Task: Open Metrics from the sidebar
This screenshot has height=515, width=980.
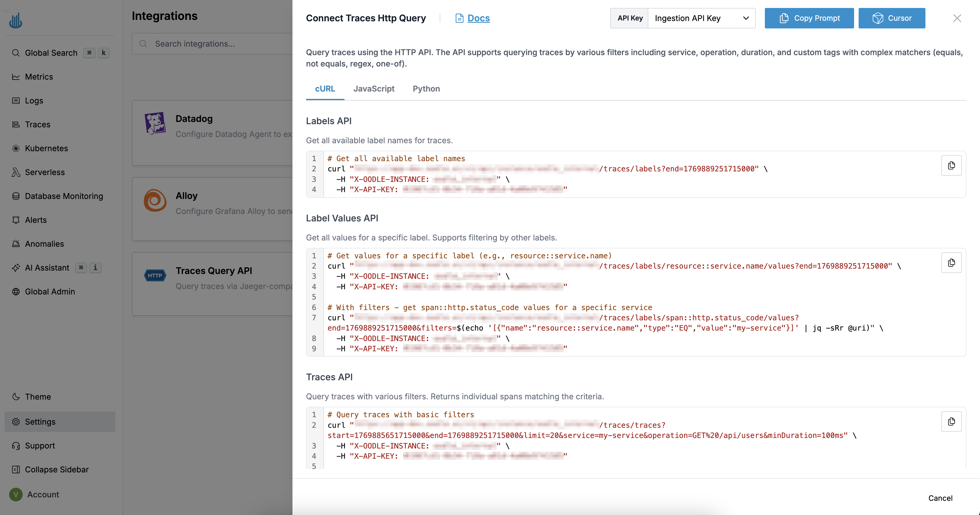Action: pyautogui.click(x=38, y=76)
